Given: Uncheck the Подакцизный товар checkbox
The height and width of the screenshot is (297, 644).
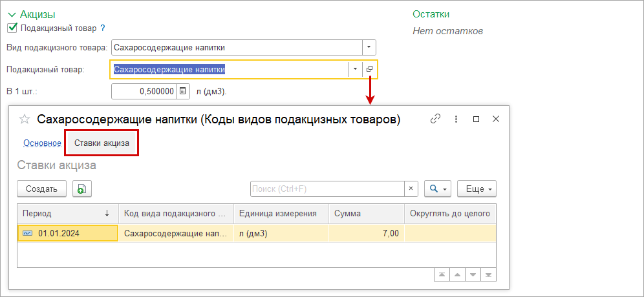Looking at the screenshot, I should coord(12,28).
